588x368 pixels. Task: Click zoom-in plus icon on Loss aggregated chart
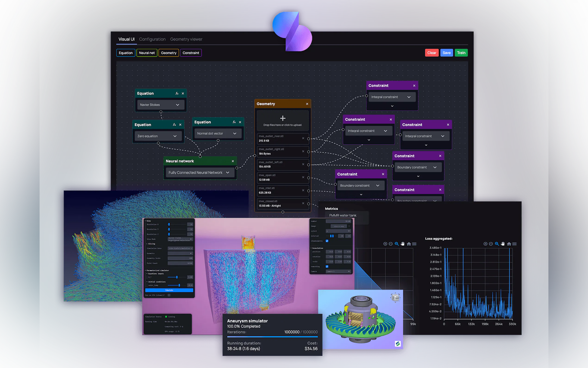click(x=485, y=244)
